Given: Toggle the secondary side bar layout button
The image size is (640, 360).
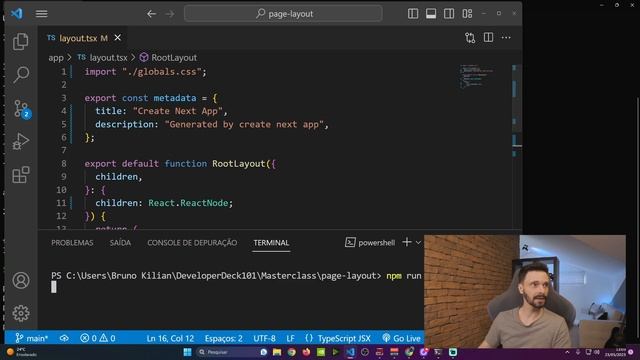Looking at the screenshot, I should [x=449, y=13].
